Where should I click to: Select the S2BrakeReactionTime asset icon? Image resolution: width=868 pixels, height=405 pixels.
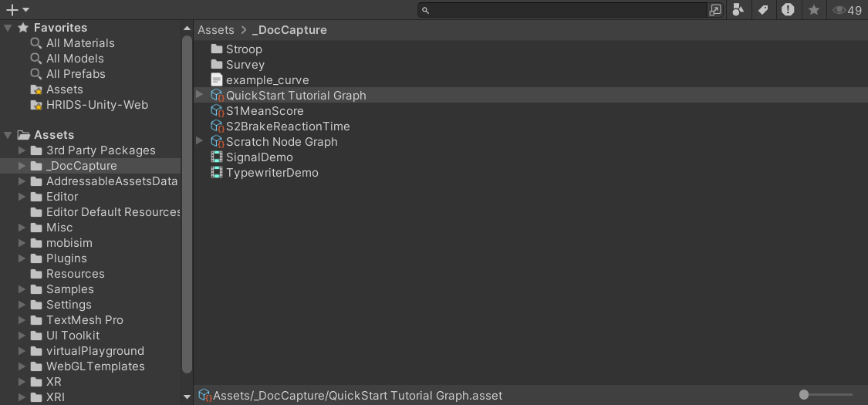[218, 127]
